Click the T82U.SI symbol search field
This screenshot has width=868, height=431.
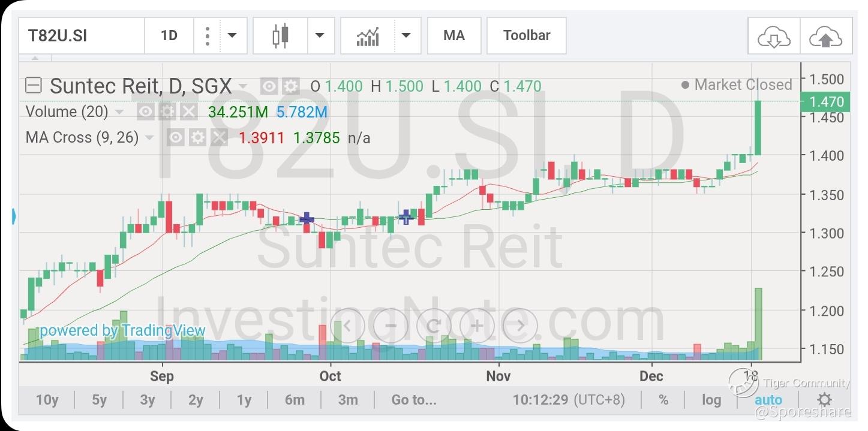pos(82,35)
